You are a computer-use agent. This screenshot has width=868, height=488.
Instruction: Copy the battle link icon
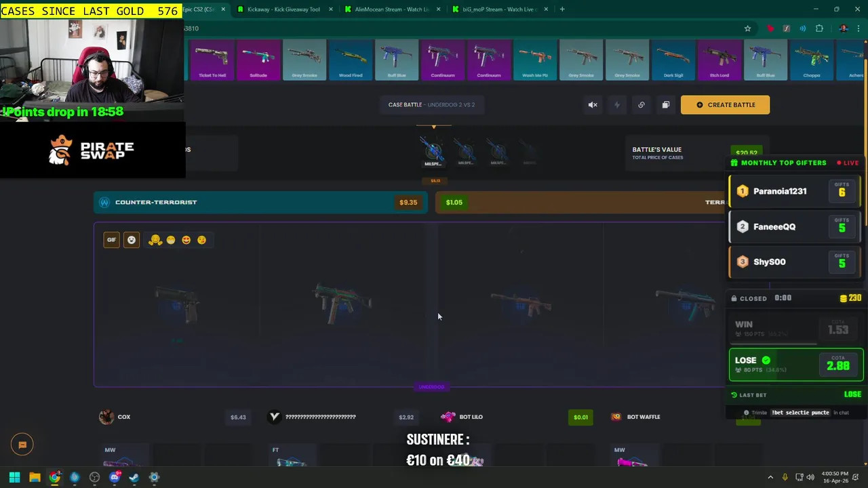(642, 105)
